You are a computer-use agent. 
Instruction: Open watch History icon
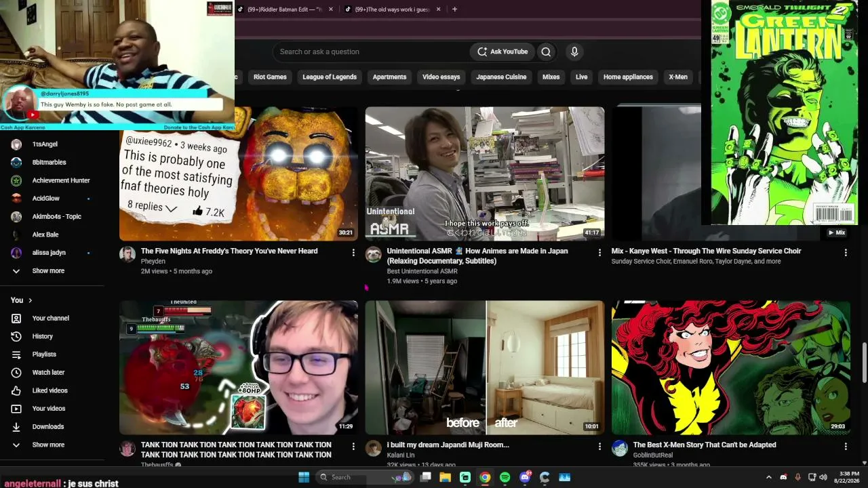[x=16, y=336]
